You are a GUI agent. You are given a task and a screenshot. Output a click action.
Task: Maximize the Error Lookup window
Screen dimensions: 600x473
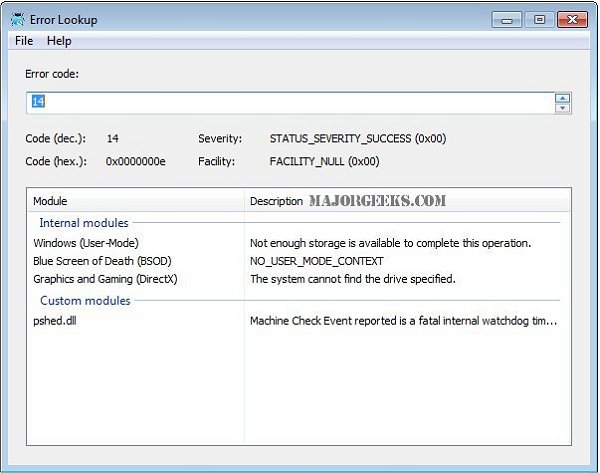538,18
